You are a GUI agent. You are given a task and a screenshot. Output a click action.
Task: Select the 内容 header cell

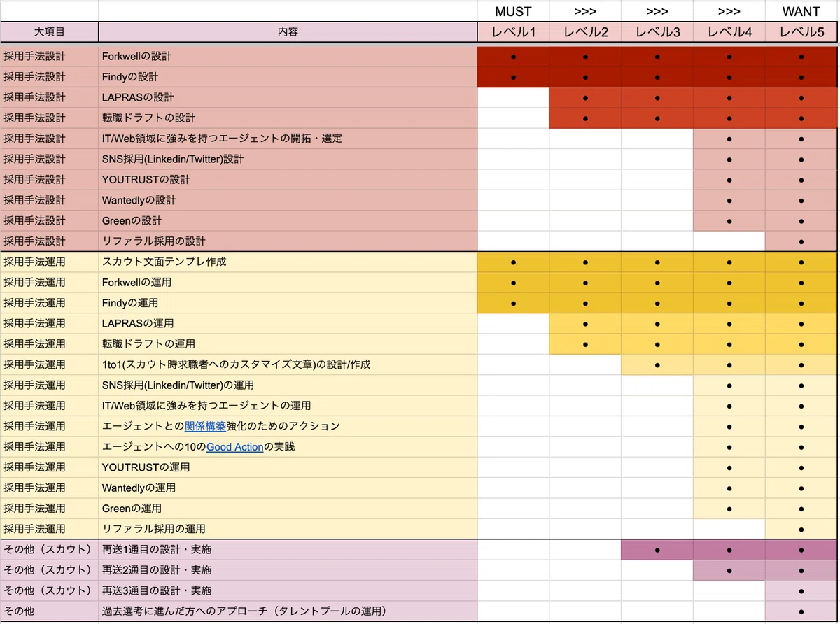288,32
